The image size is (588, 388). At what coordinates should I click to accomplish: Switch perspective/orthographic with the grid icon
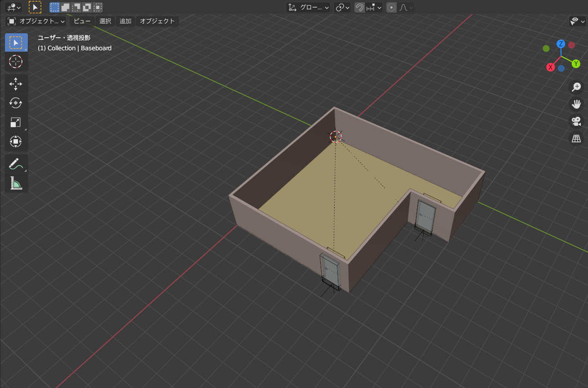click(x=576, y=139)
